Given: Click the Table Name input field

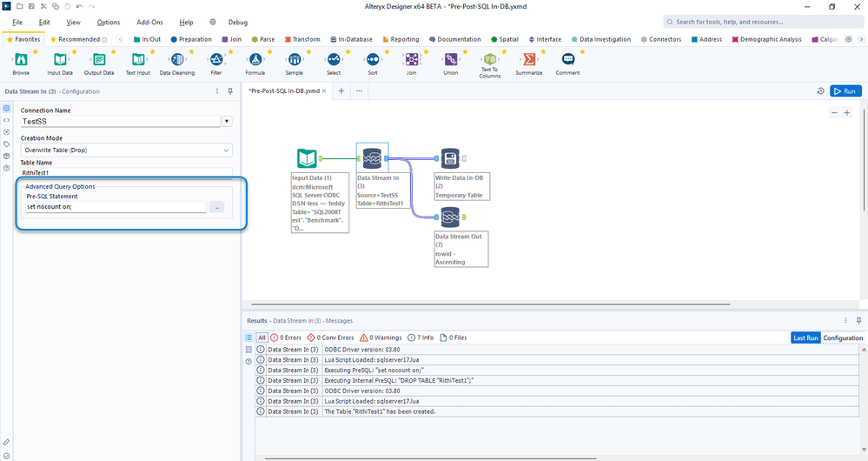Looking at the screenshot, I should pyautogui.click(x=126, y=172).
